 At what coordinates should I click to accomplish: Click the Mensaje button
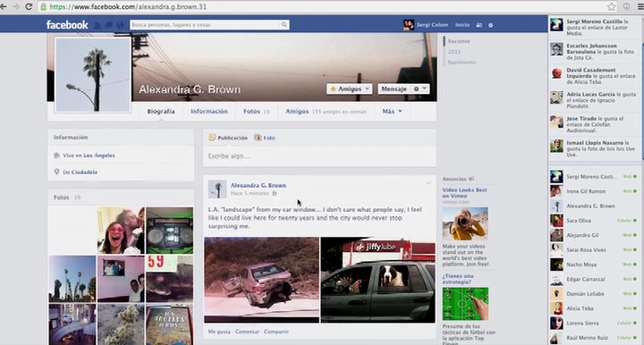pyautogui.click(x=394, y=88)
